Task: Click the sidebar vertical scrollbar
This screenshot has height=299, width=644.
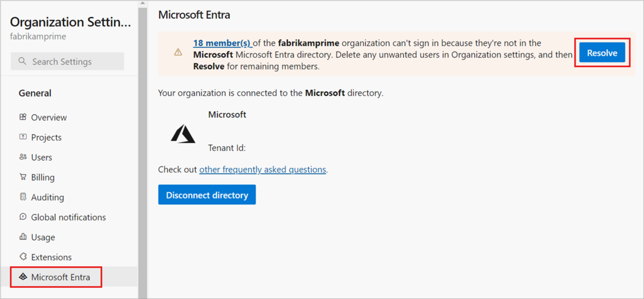Action: tap(142, 144)
